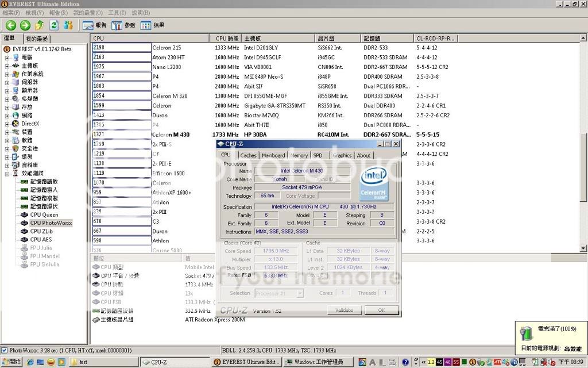Switch to the About tab in CPU-Z
588x368 pixels.
(x=363, y=155)
